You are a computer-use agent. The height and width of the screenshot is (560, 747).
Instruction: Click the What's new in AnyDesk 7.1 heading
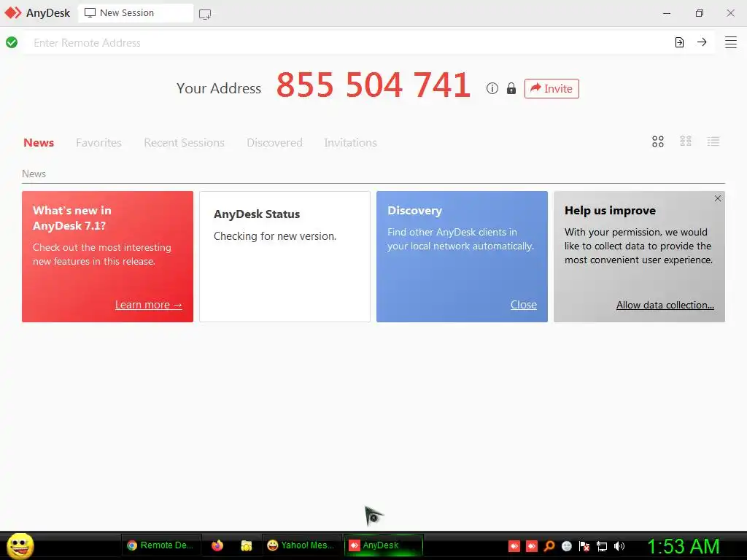pos(72,218)
